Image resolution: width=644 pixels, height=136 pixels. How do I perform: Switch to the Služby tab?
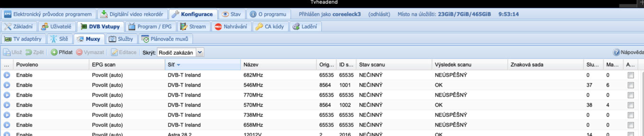(121, 39)
